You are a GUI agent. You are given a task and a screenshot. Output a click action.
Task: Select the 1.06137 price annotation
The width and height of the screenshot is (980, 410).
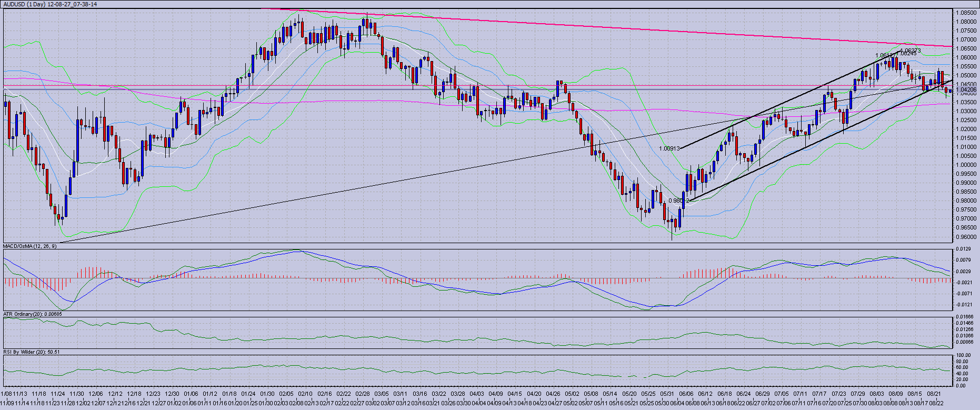click(885, 55)
